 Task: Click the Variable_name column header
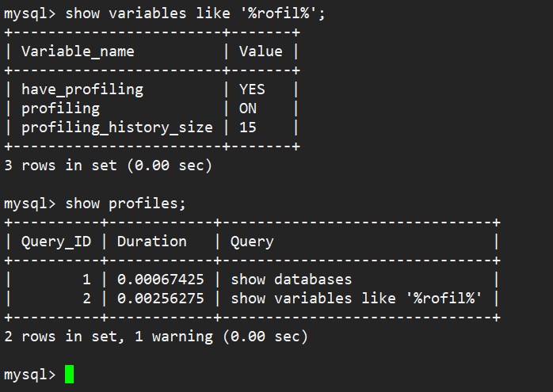(78, 51)
